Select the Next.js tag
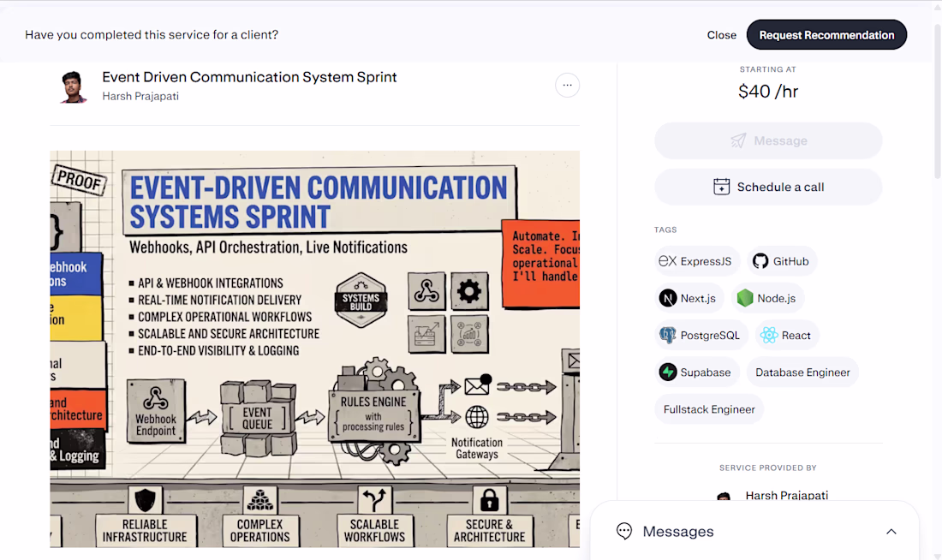Viewport: 942px width, 560px height. coord(689,298)
